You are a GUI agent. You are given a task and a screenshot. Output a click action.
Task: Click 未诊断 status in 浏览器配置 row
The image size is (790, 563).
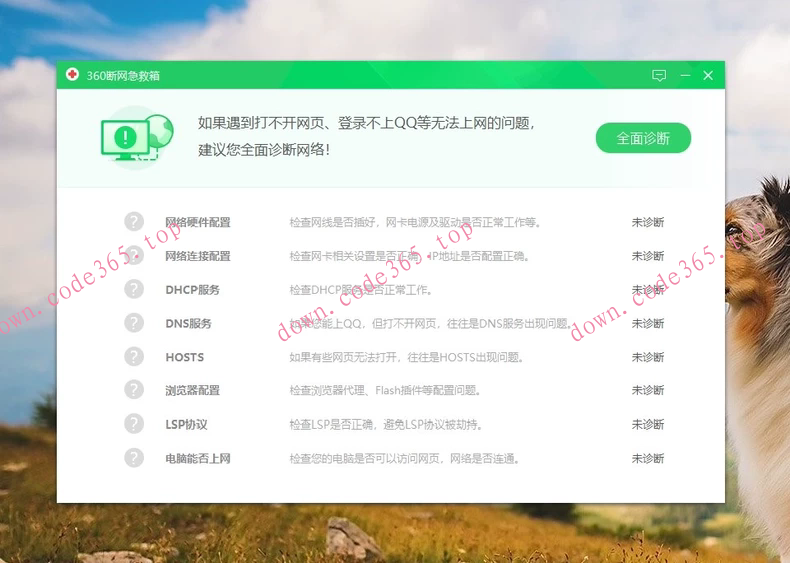click(648, 390)
